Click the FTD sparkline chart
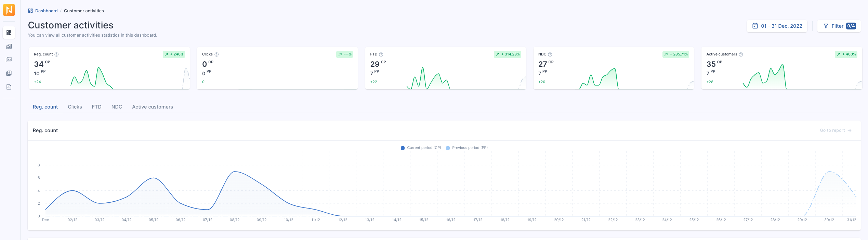 pyautogui.click(x=466, y=78)
